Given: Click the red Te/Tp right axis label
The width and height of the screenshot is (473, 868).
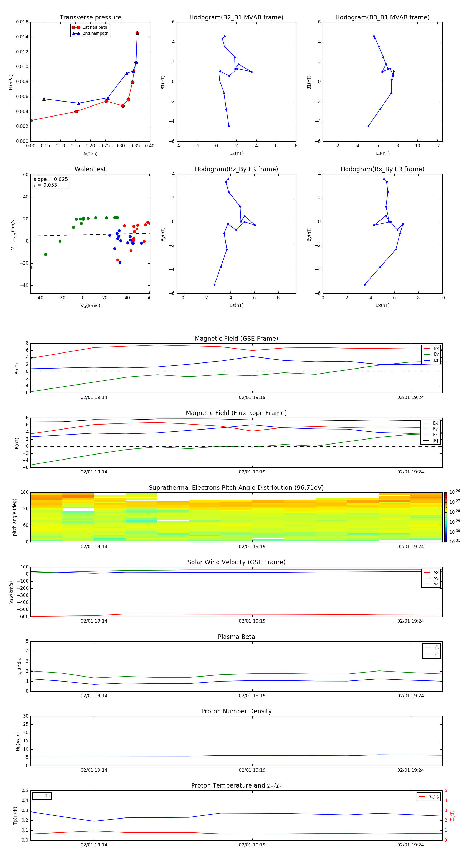Looking at the screenshot, I should 453,816.
